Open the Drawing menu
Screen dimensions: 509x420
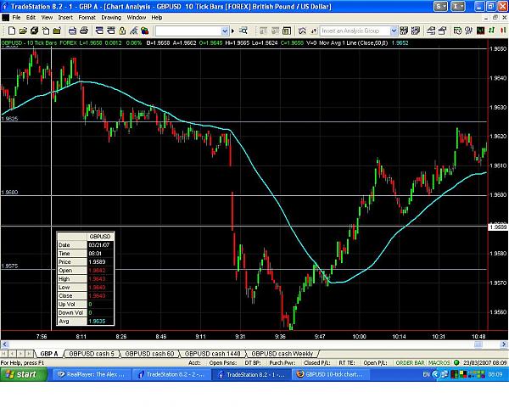tap(111, 18)
